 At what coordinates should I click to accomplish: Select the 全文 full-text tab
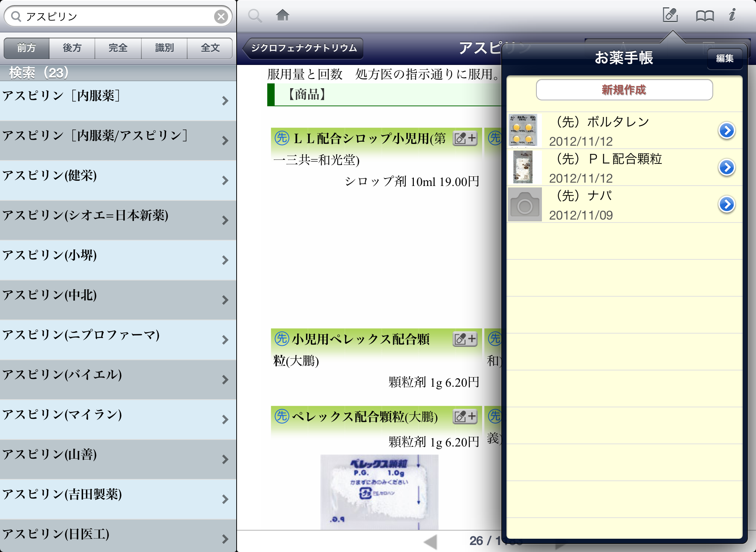pos(210,48)
